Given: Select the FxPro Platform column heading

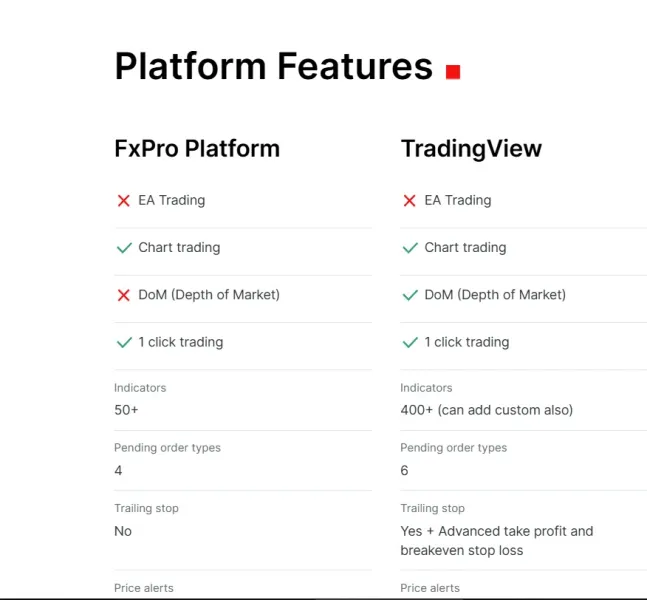Looking at the screenshot, I should tap(197, 149).
